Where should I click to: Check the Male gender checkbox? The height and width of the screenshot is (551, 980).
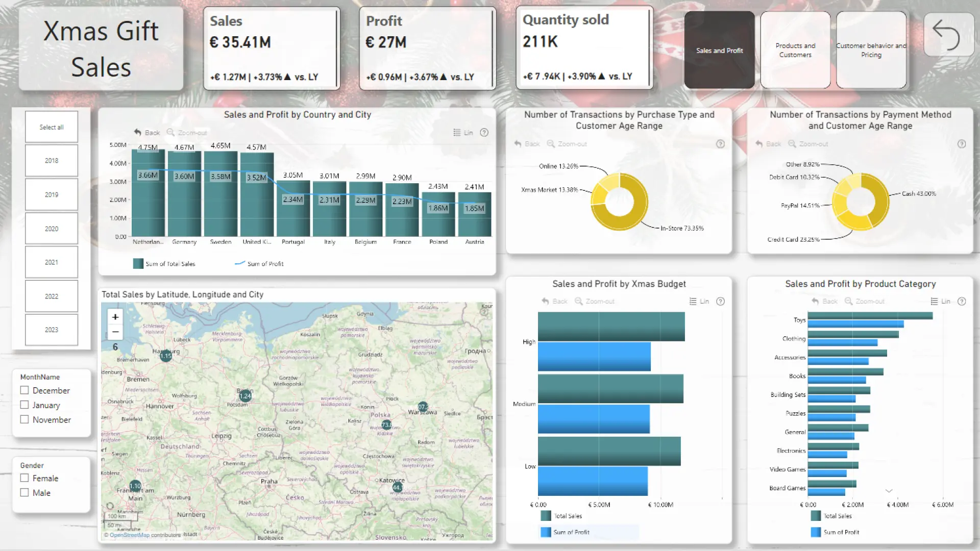pyautogui.click(x=24, y=492)
